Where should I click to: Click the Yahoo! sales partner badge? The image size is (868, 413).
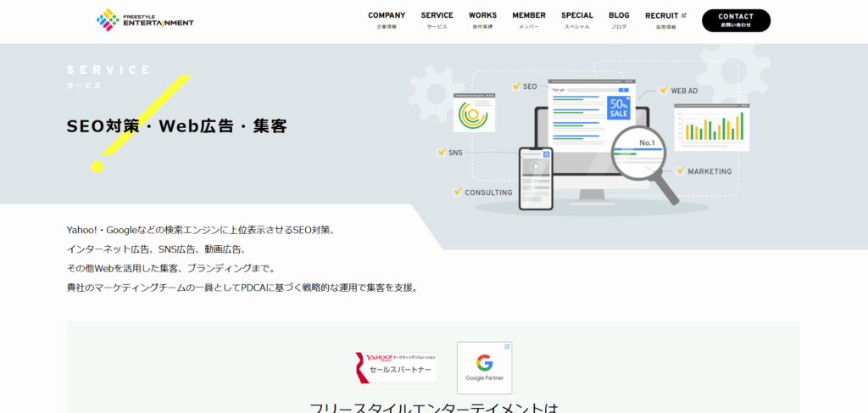pos(397,367)
